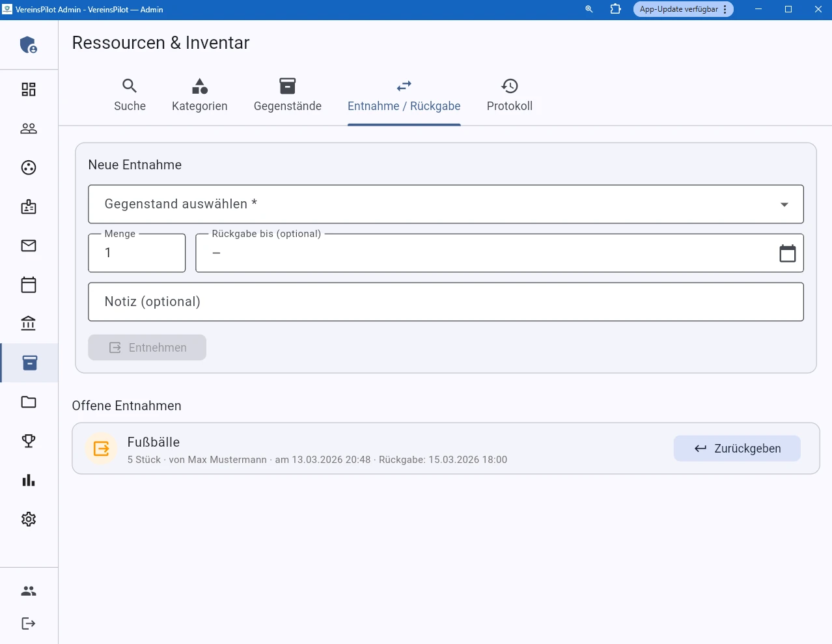
Task: Open the settings gear in sidebar
Action: [29, 519]
